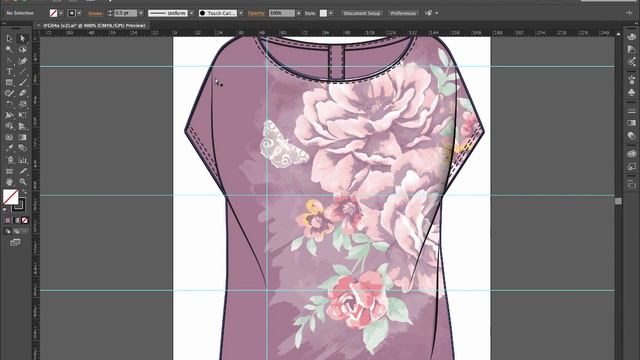Select the Selection tool (black arrow)

[x=9, y=38]
